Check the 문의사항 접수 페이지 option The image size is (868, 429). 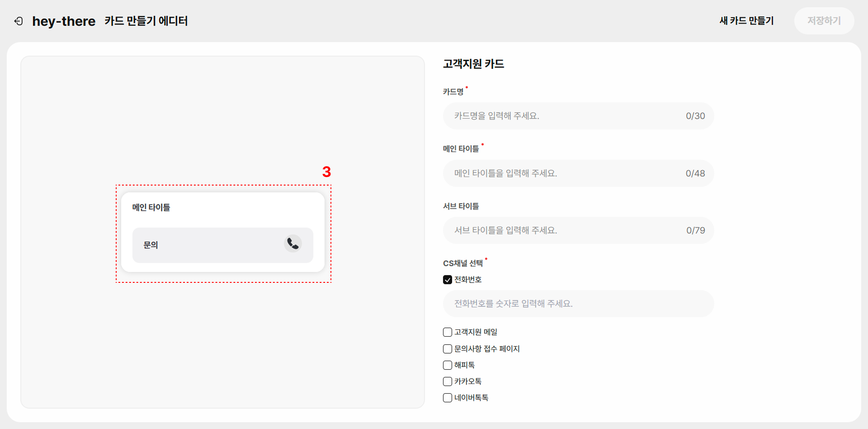(x=448, y=349)
